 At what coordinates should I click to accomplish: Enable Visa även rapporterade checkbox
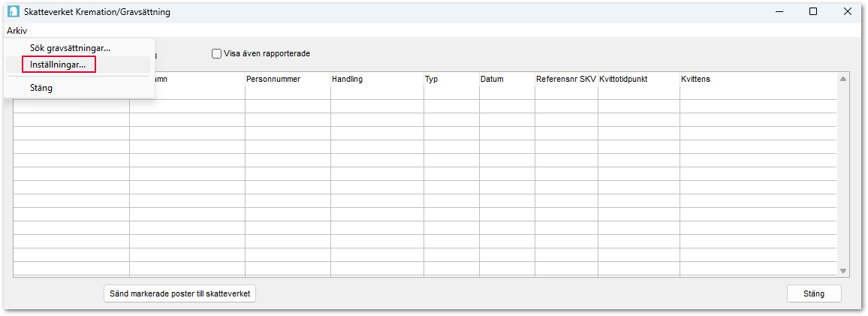point(216,54)
